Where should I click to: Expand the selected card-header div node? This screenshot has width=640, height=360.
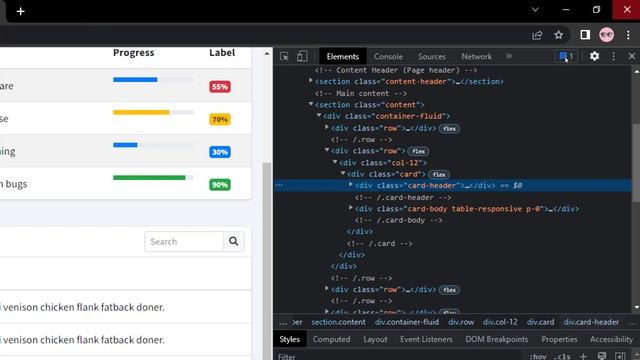click(351, 184)
